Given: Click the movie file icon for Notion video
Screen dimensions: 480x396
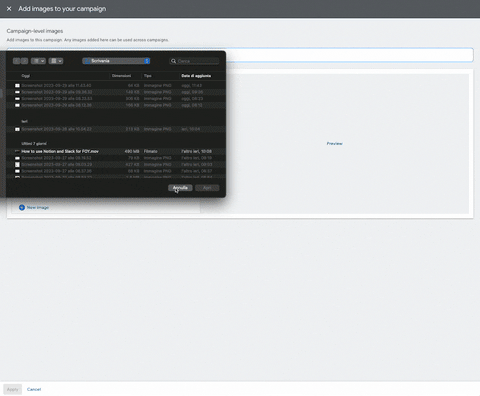Looking at the screenshot, I should (17, 151).
